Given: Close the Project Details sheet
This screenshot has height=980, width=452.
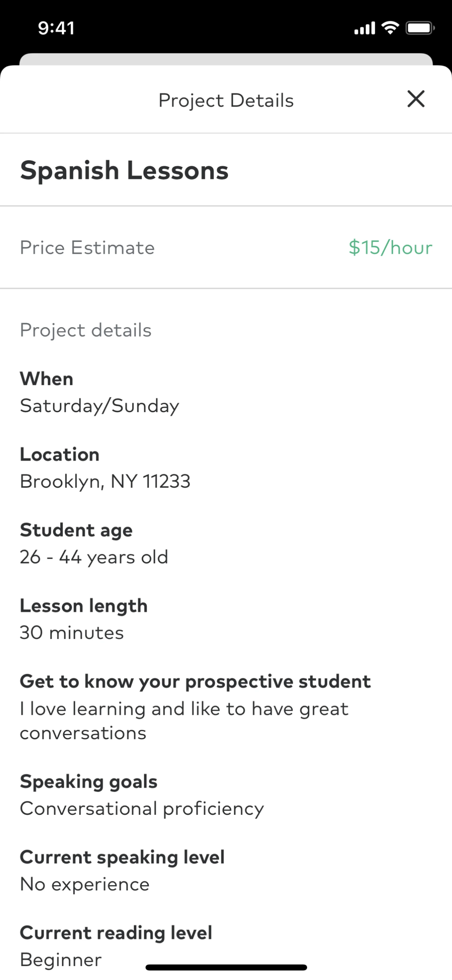Looking at the screenshot, I should [x=416, y=99].
